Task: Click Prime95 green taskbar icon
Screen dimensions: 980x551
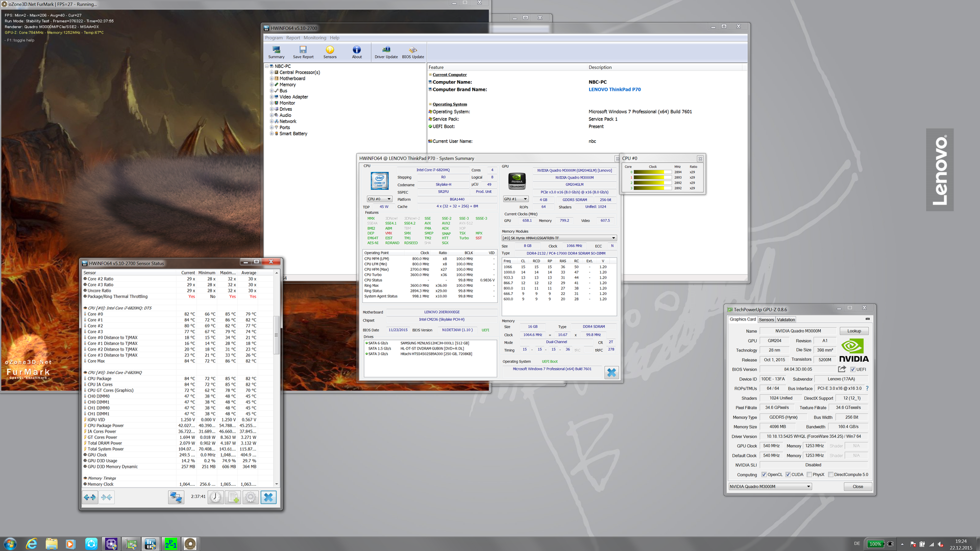Action: tap(170, 544)
